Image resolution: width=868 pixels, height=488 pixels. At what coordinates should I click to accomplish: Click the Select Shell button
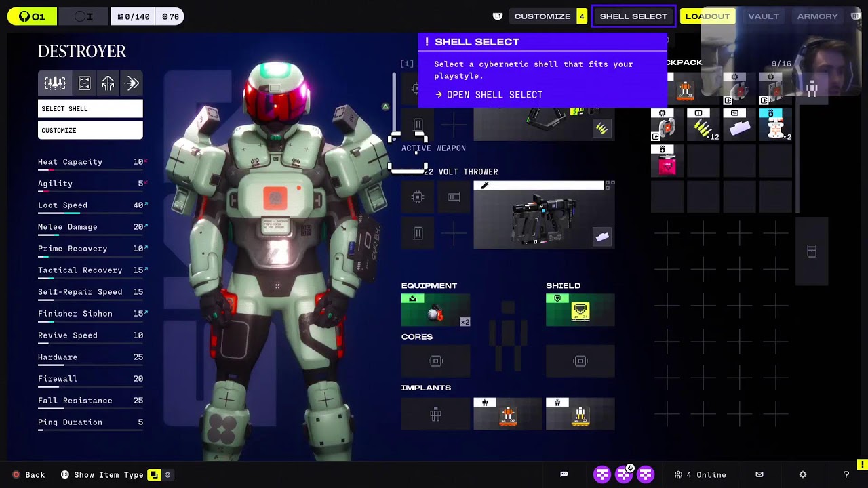(x=90, y=108)
